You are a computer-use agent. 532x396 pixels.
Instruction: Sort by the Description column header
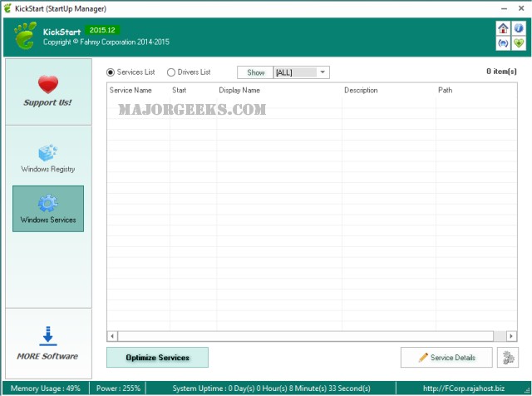361,91
